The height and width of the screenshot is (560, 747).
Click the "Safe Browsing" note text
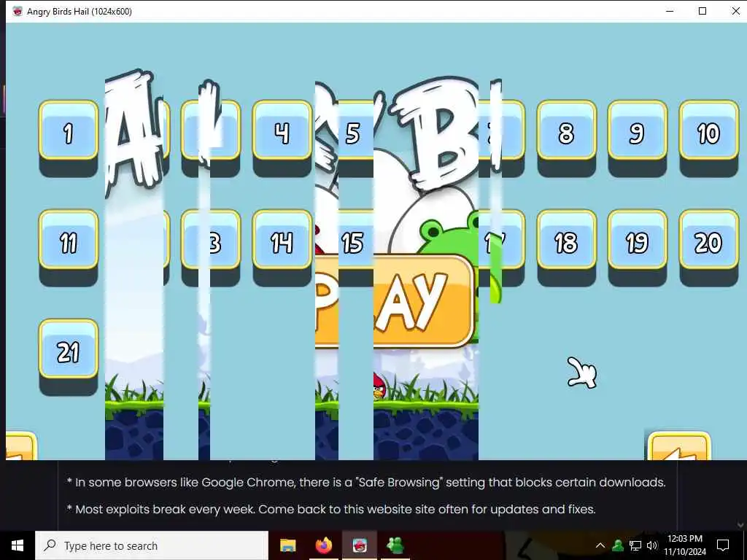[x=366, y=483]
